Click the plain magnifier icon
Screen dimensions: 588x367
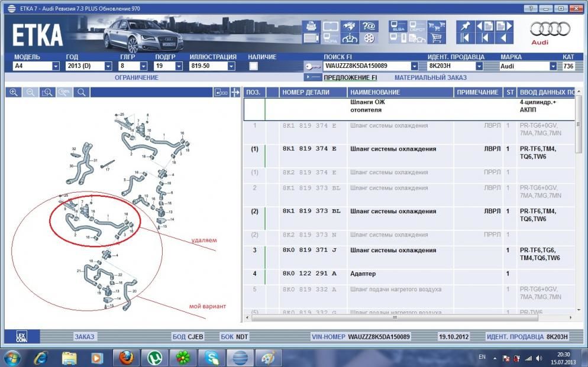(82, 92)
